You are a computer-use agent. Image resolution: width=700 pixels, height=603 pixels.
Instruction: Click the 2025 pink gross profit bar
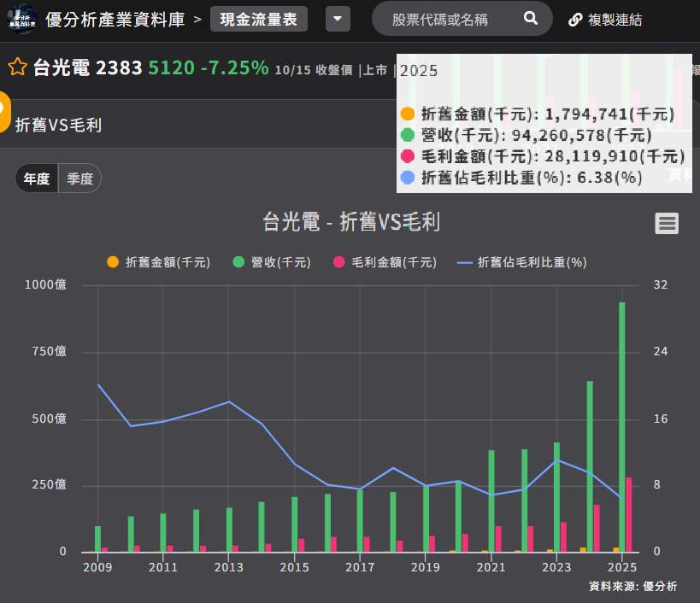pyautogui.click(x=628, y=515)
